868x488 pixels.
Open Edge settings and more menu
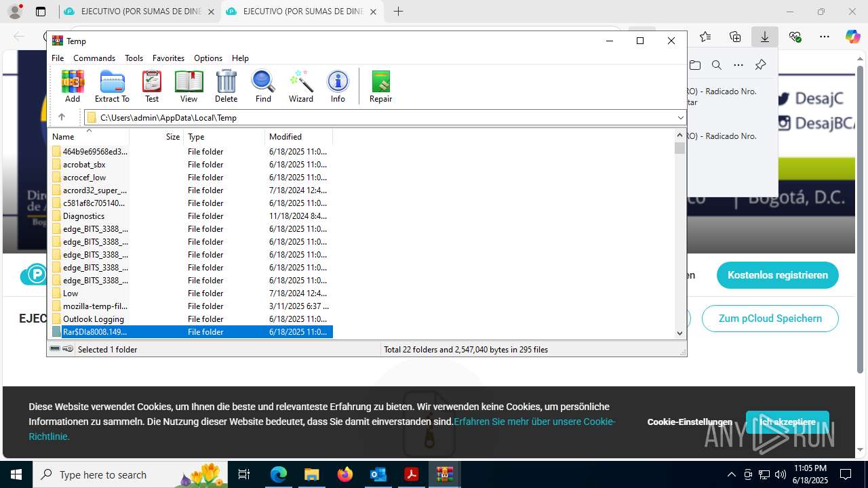[x=825, y=37]
